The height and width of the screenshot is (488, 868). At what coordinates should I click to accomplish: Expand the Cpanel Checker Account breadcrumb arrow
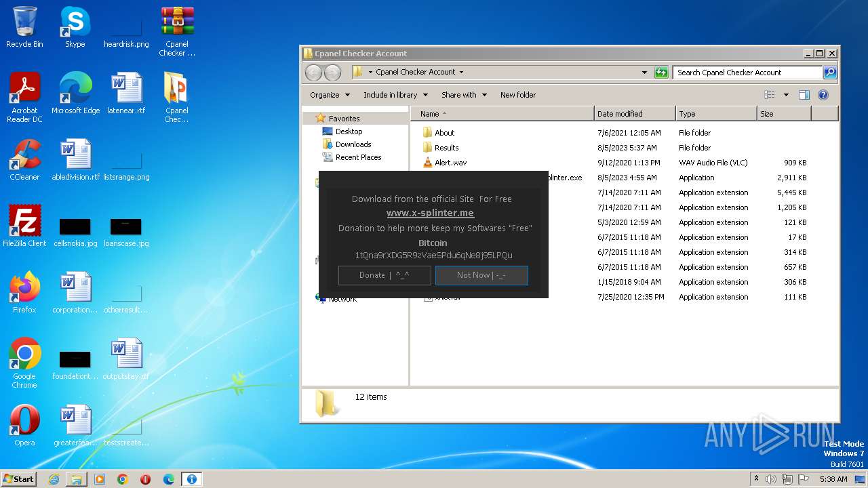pos(462,72)
